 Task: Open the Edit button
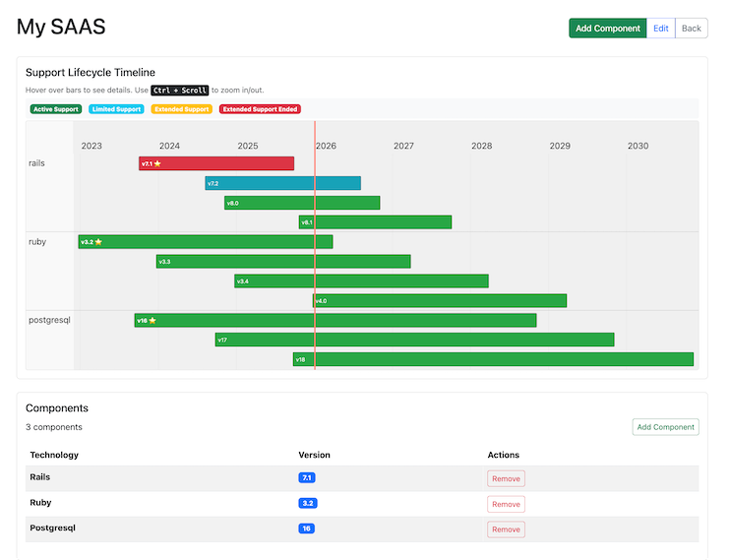660,29
